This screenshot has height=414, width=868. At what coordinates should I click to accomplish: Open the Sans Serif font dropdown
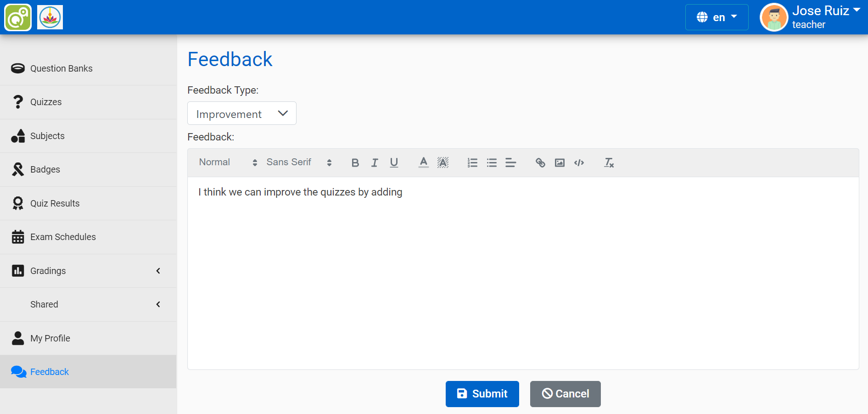pos(298,162)
